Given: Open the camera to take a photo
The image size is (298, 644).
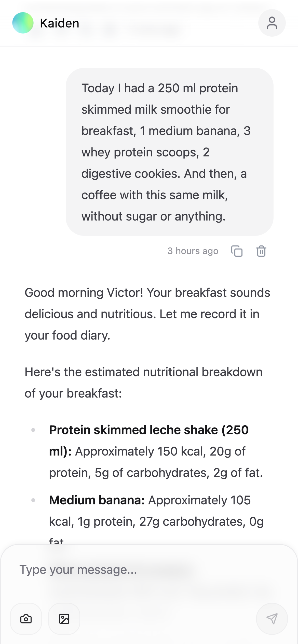Looking at the screenshot, I should (26, 619).
